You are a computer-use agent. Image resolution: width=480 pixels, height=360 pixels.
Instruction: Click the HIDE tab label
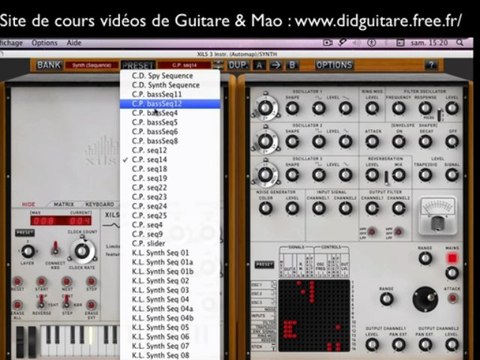point(29,204)
